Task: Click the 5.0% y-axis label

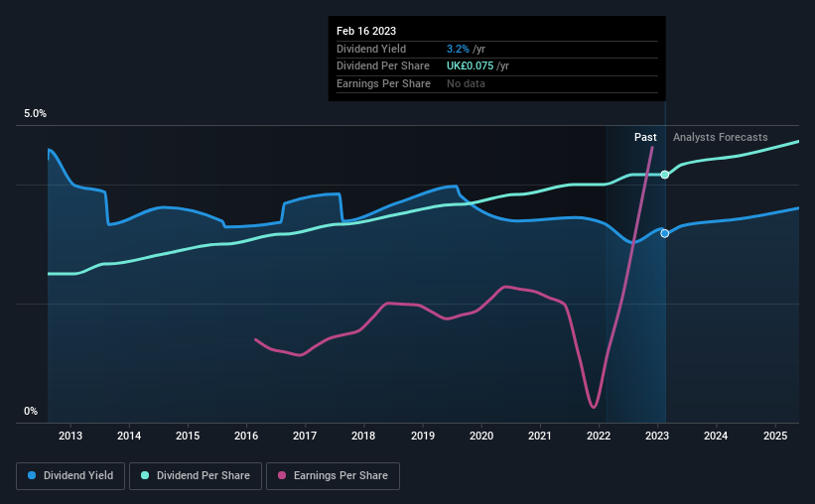Action: [35, 114]
